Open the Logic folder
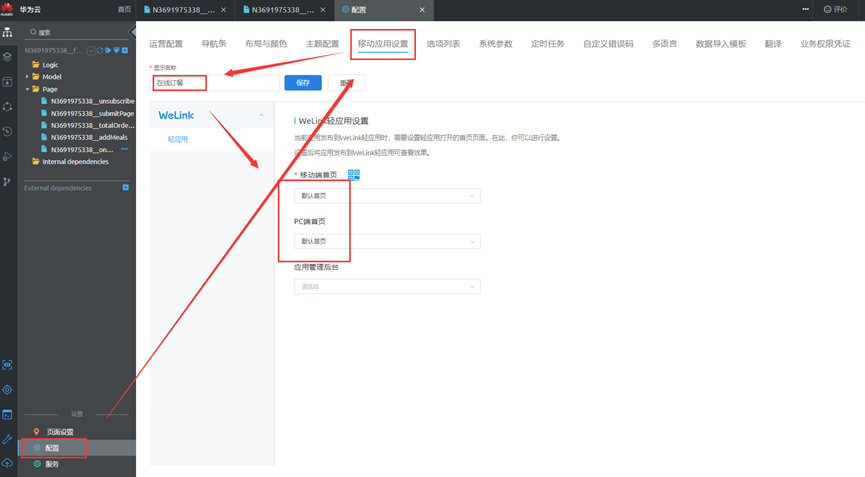This screenshot has width=865, height=477. click(50, 65)
